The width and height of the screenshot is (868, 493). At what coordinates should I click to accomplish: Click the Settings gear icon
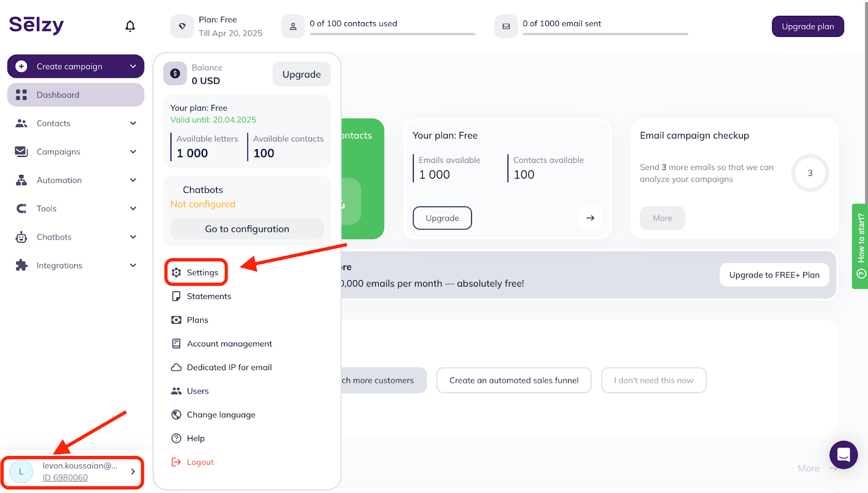[176, 272]
